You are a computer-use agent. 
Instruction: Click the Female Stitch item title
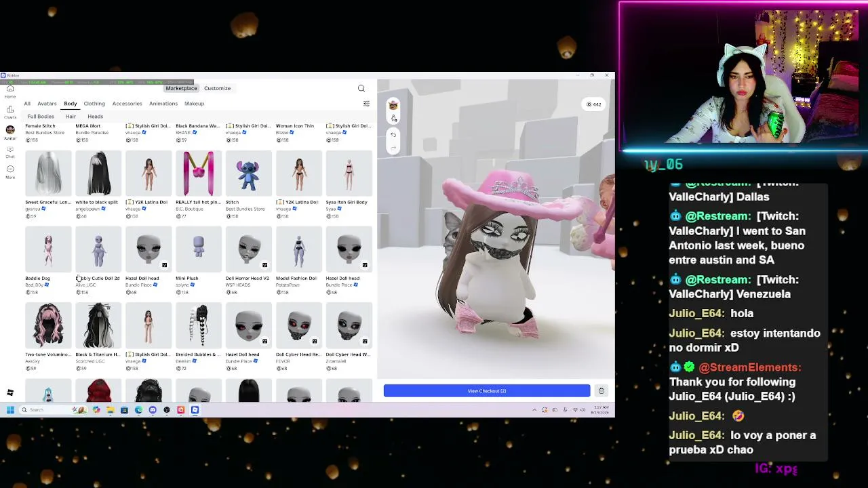pyautogui.click(x=40, y=126)
